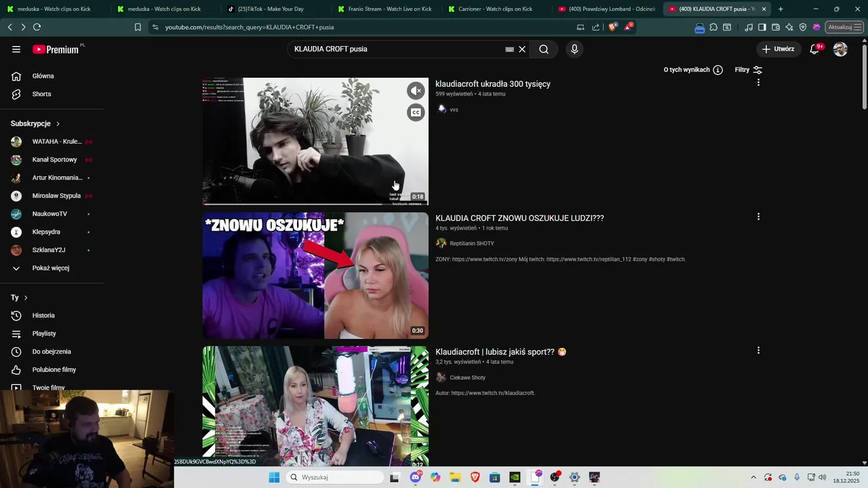Expand the Subskrypcje section
Screen dimensions: 868x488
[x=35, y=123]
